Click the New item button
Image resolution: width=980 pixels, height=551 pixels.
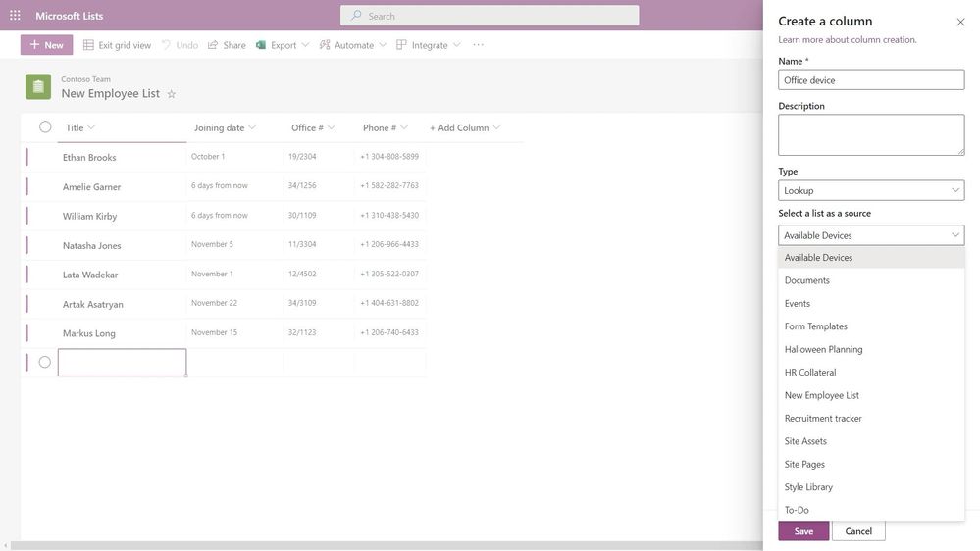pyautogui.click(x=46, y=45)
